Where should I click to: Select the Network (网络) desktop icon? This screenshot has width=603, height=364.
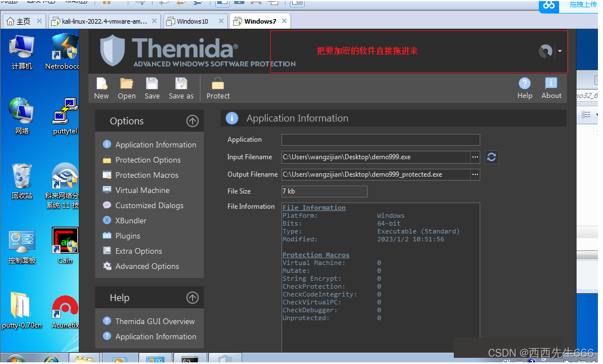click(x=22, y=116)
